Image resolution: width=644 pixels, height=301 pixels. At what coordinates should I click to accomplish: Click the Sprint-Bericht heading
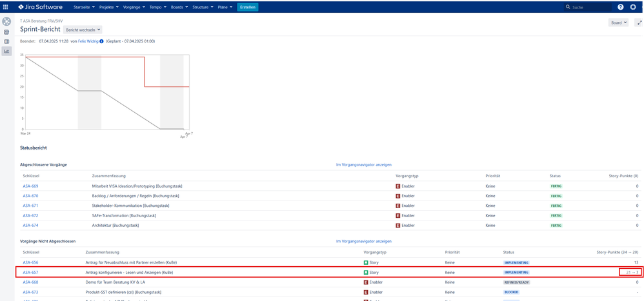(40, 30)
